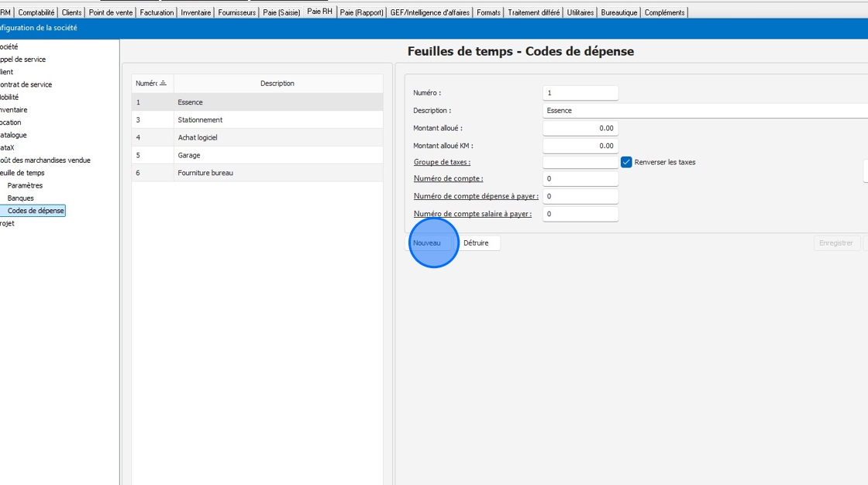Select Codes de dépense in the sidebar
868x485 pixels.
(x=36, y=211)
